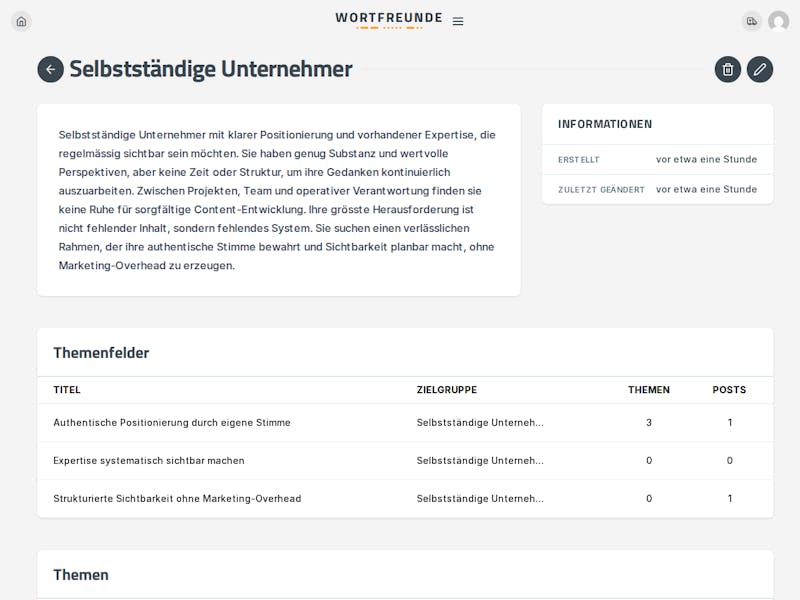The height and width of the screenshot is (600, 800).
Task: Open 'Authentische Positionierung durch eigene Stimme' row
Action: coord(405,422)
